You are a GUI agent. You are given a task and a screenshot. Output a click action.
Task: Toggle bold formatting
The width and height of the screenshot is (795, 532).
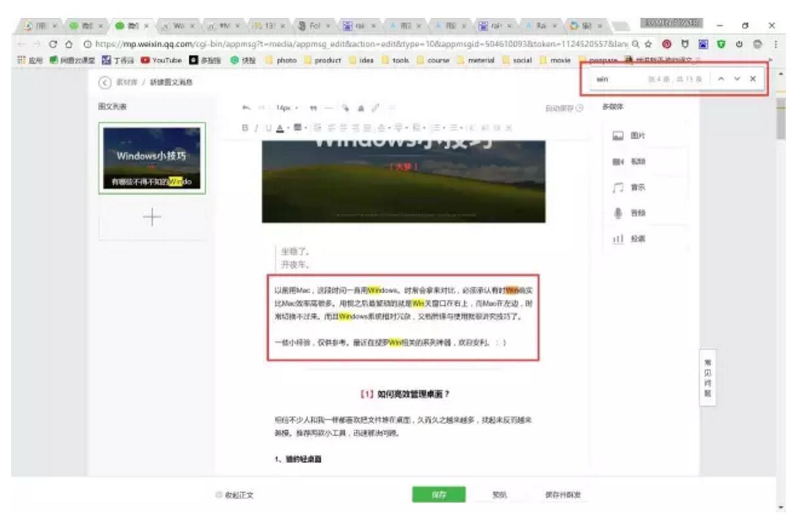(245, 128)
